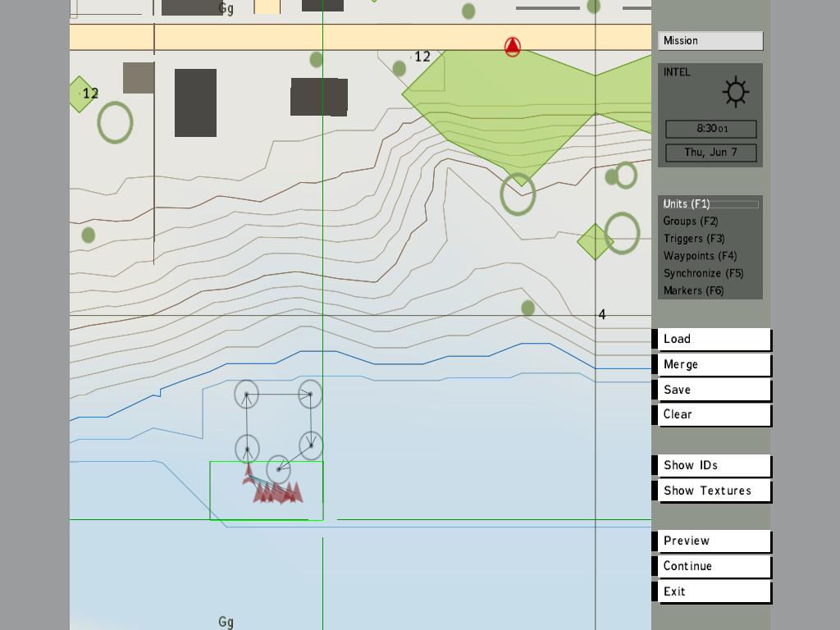Click the sun weather icon in Intel
840x630 pixels.
pos(735,92)
